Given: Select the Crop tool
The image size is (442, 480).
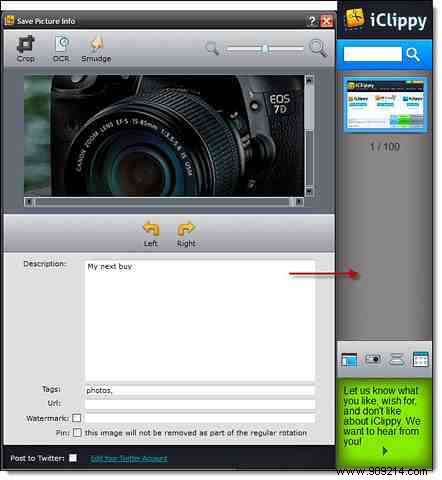Looking at the screenshot, I should [x=26, y=49].
